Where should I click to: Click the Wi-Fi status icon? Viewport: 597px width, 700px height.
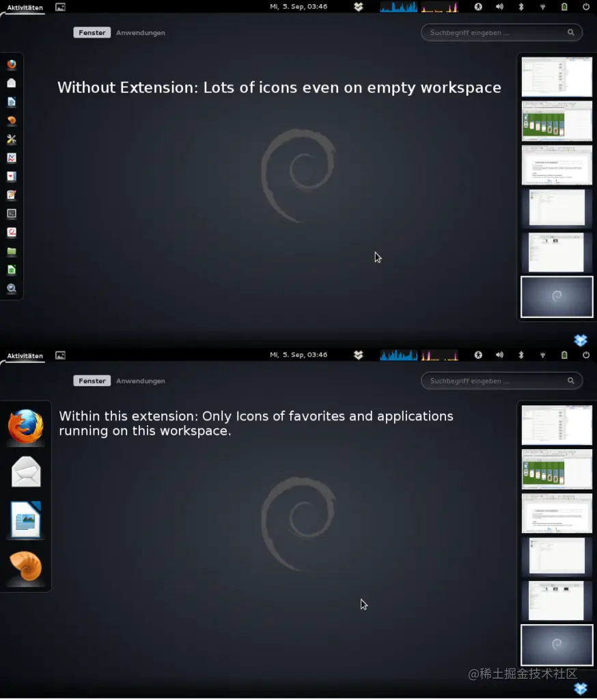coord(542,7)
